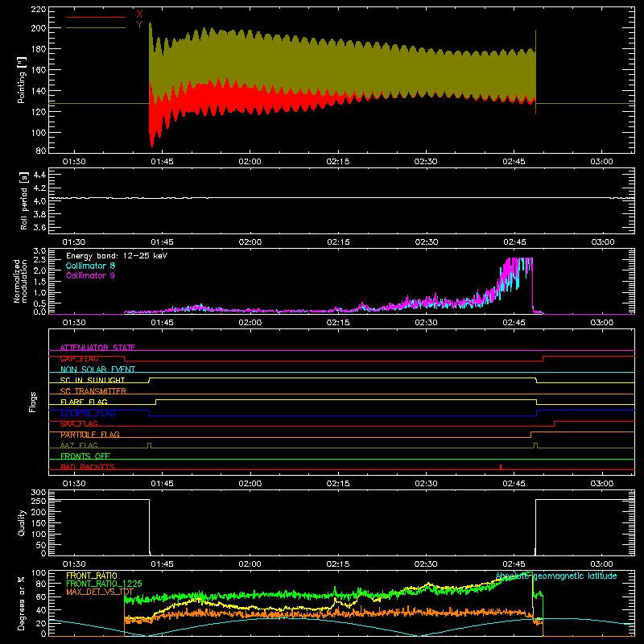644x644 pixels.
Task: Click the 'Quality' vertical axis title
Action: pos(22,523)
